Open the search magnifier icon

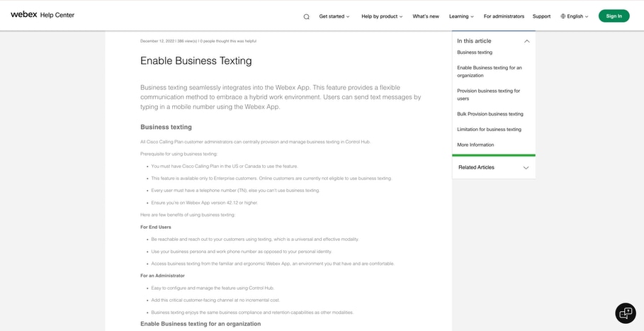pyautogui.click(x=306, y=17)
